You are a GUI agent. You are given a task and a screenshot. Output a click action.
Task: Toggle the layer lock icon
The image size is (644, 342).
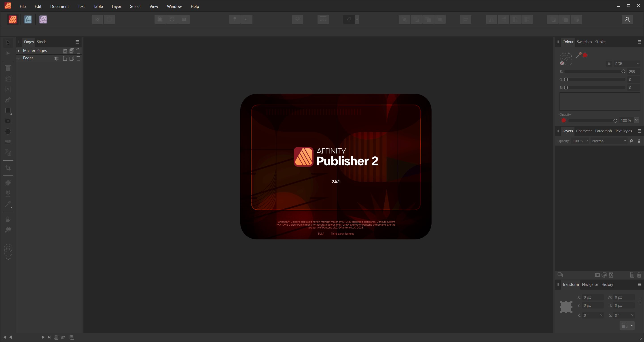pyautogui.click(x=639, y=141)
